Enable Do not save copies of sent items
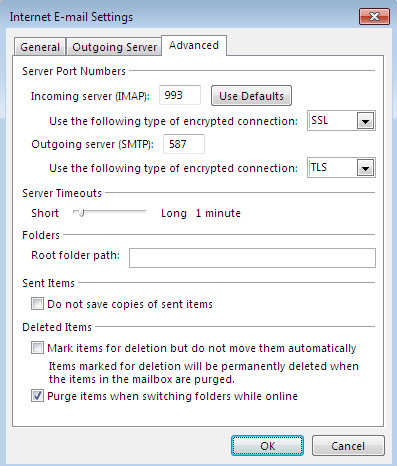 click(x=37, y=304)
